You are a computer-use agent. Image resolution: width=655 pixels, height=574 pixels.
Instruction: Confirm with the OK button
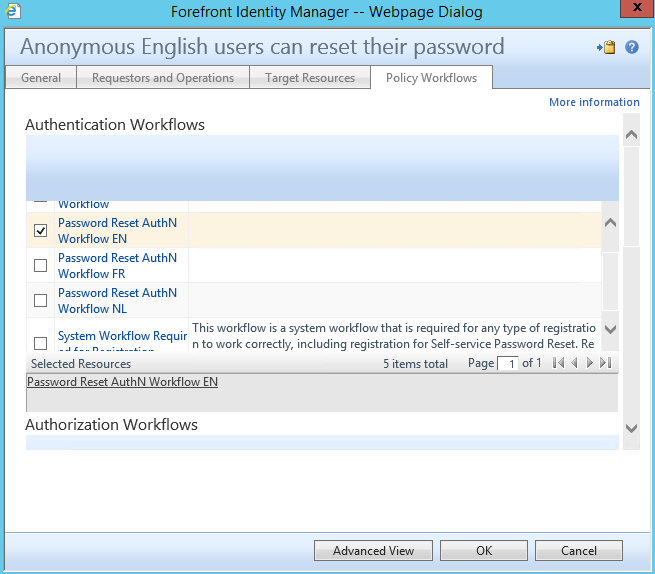[x=484, y=551]
